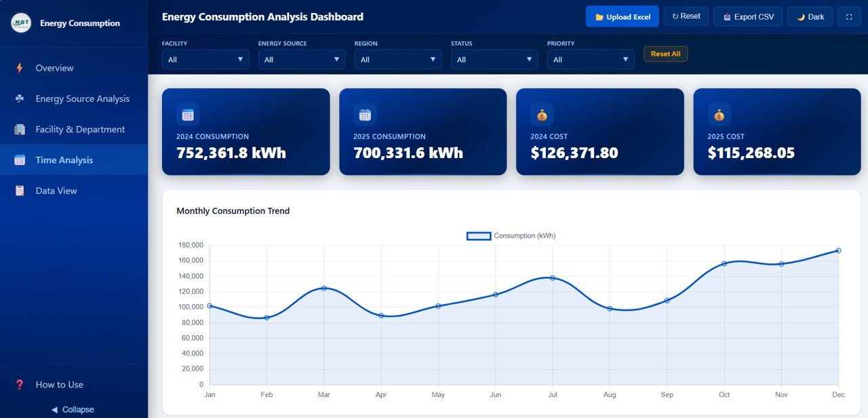This screenshot has width=868, height=418.
Task: Click the Facility & Department building icon
Action: pyautogui.click(x=20, y=129)
